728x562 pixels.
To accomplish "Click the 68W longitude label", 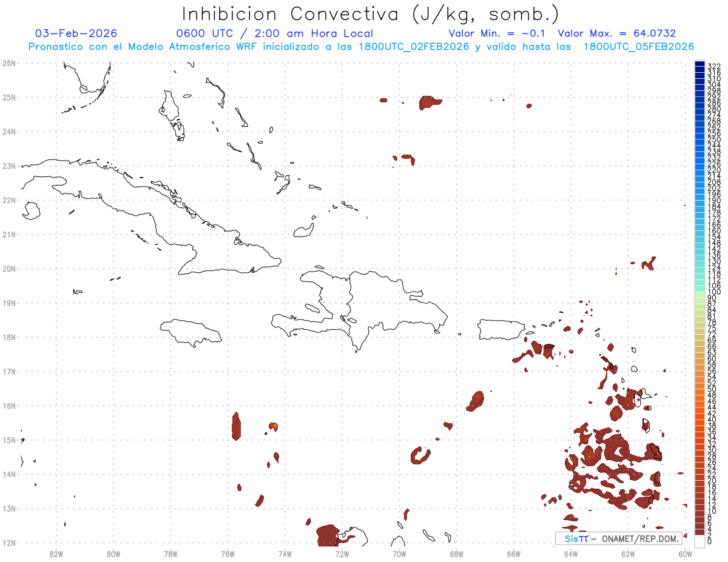I will tap(457, 554).
